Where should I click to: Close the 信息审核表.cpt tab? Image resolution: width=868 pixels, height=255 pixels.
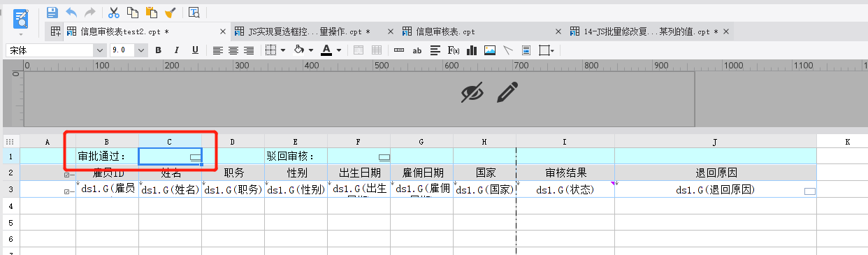click(558, 31)
